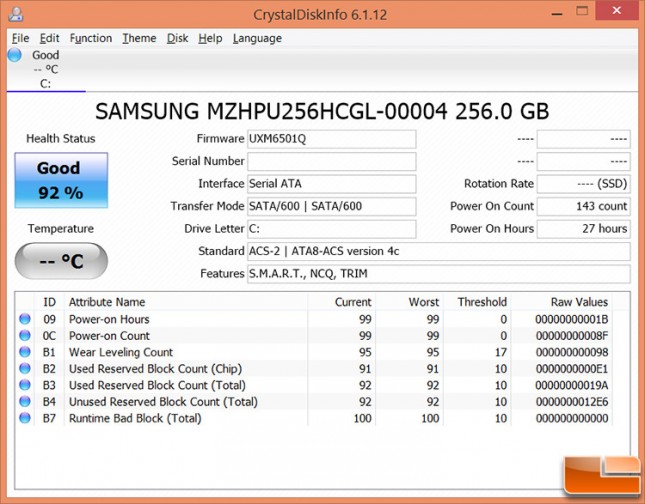This screenshot has width=645, height=504.
Task: Click status orb for Used Reserved Block Count (Total)
Action: pyautogui.click(x=25, y=385)
